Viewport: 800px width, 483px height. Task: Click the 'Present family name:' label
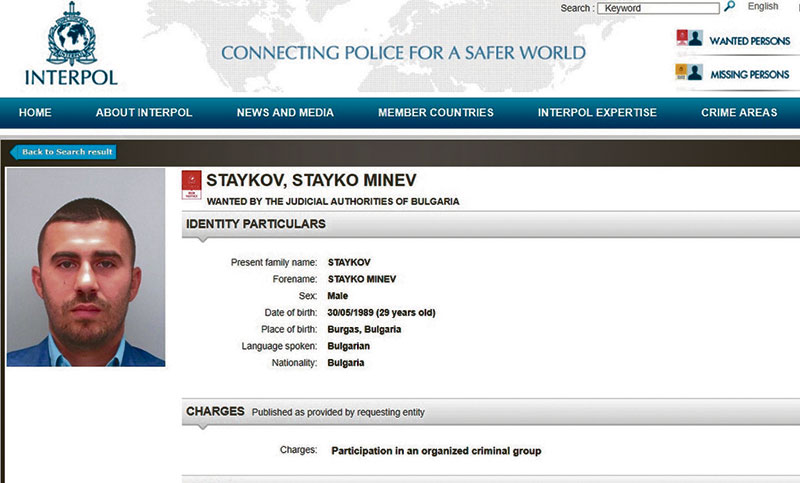click(274, 262)
